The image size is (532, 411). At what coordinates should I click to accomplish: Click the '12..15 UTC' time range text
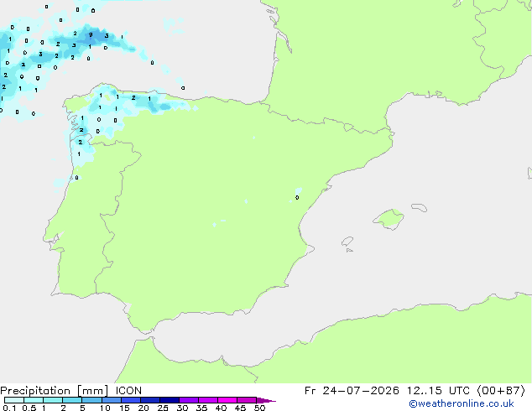coord(438,391)
